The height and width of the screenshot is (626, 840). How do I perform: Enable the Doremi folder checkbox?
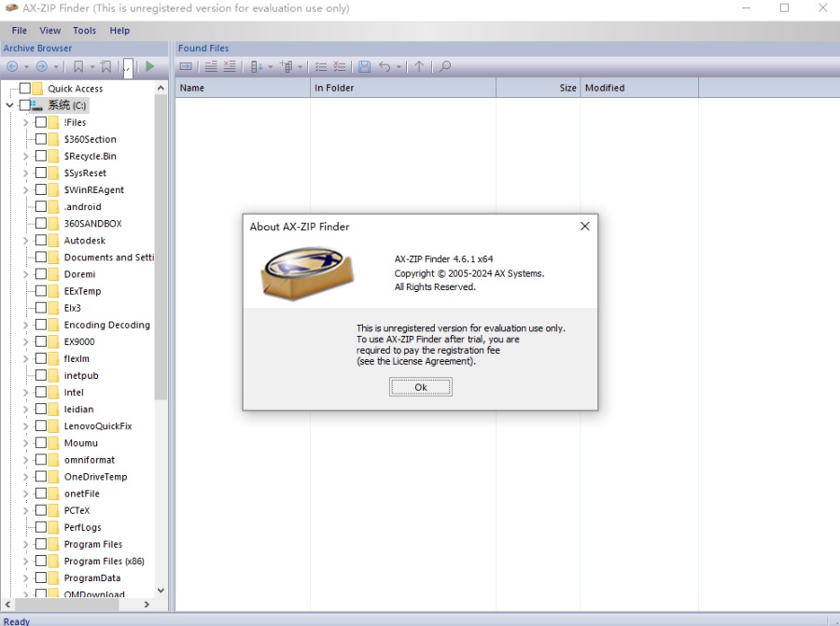[x=41, y=274]
